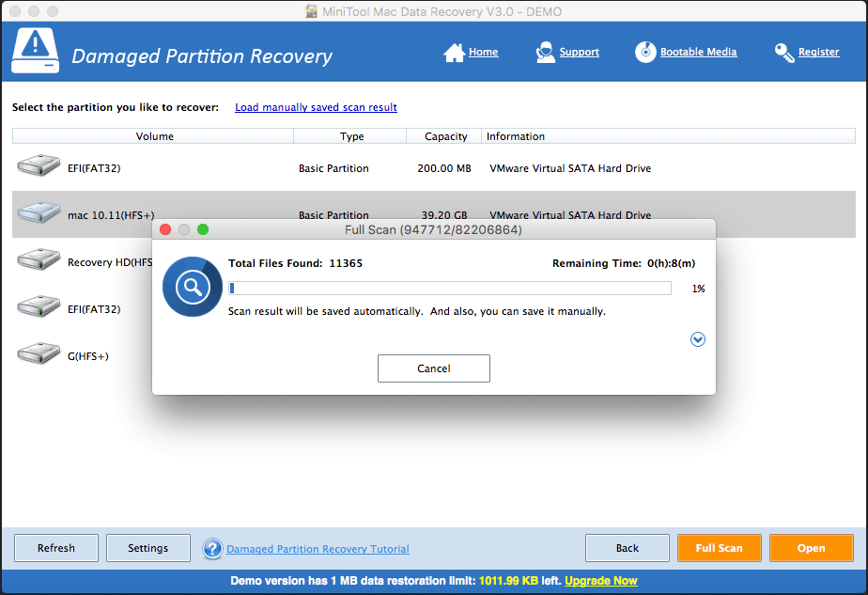
Task: Open the Settings button
Action: pos(147,548)
